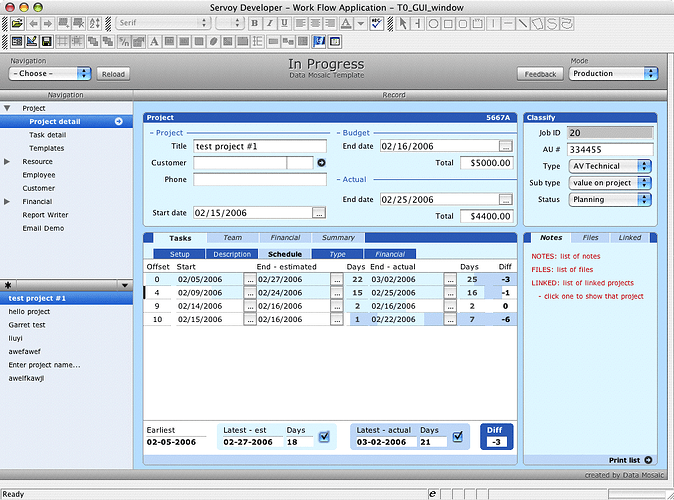This screenshot has height=500, width=674.
Task: Open the Mode Production dropdown
Action: point(613,74)
